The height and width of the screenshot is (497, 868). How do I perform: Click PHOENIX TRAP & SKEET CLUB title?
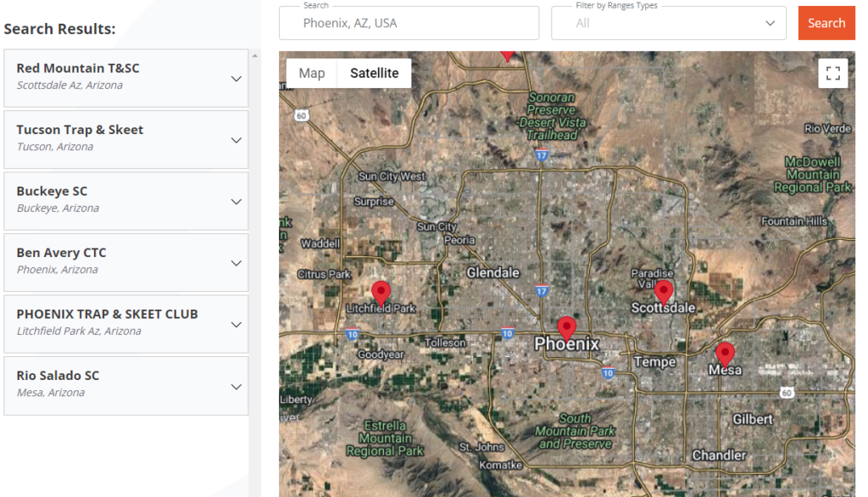click(x=108, y=314)
